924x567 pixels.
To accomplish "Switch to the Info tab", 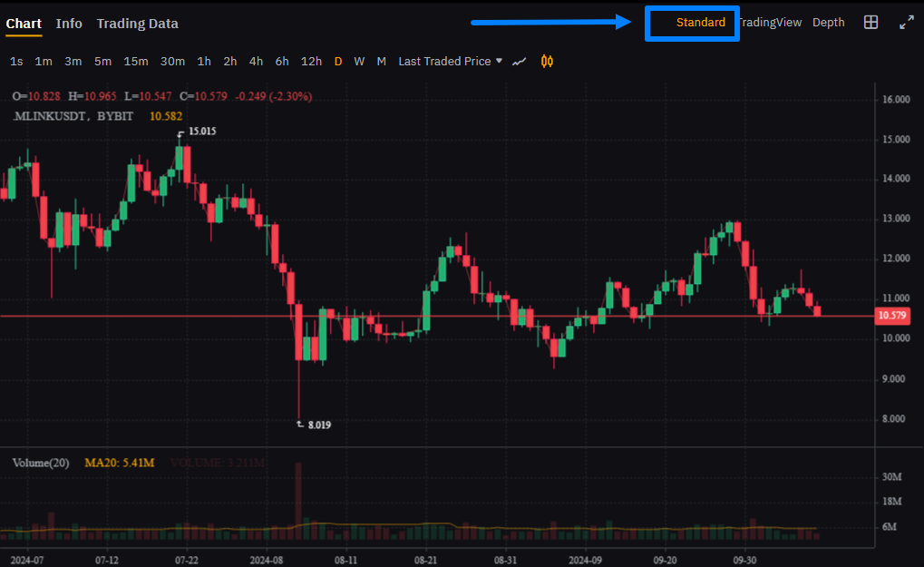I will [x=69, y=24].
